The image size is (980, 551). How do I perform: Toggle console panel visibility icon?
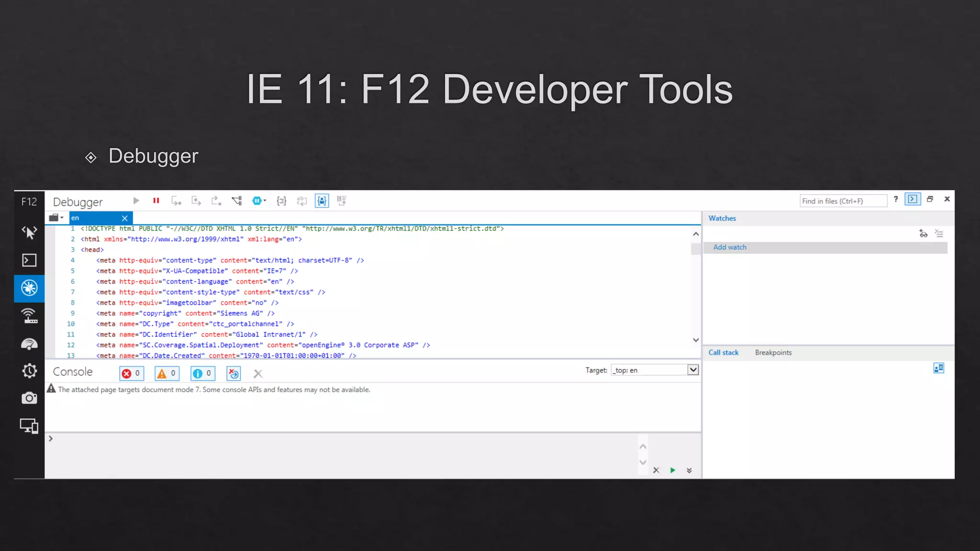pyautogui.click(x=913, y=199)
